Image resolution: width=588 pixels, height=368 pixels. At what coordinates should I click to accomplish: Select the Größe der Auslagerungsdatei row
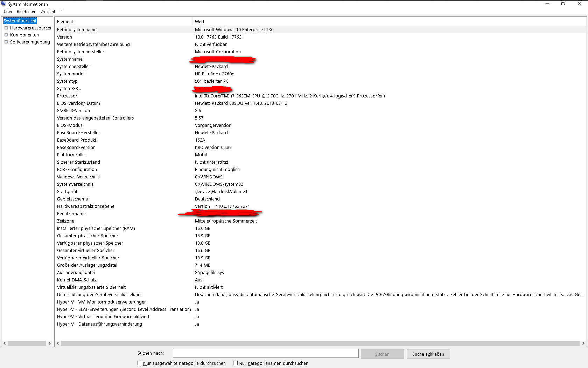(x=320, y=265)
